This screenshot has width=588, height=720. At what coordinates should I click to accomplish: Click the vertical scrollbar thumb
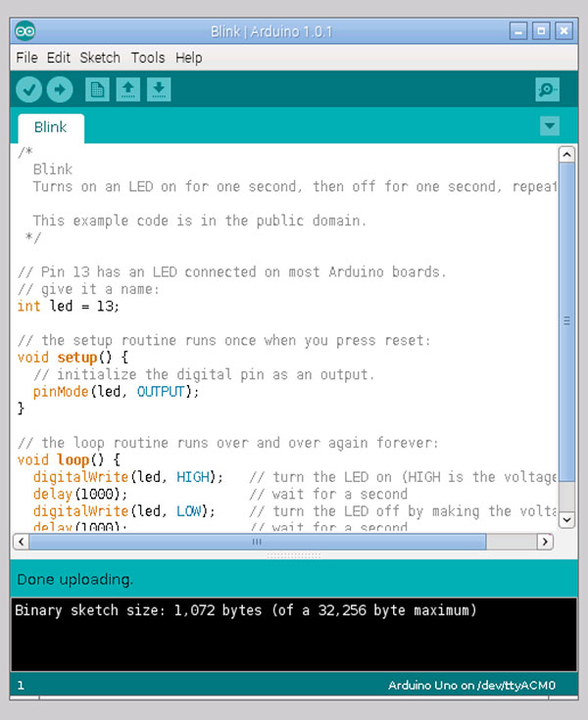pos(566,321)
